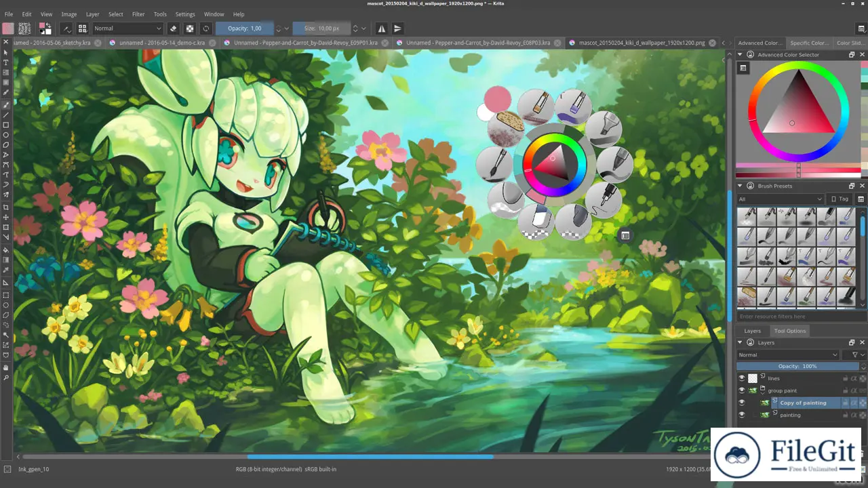The image size is (868, 488).
Task: Hide the painting layer
Action: pos(741,415)
